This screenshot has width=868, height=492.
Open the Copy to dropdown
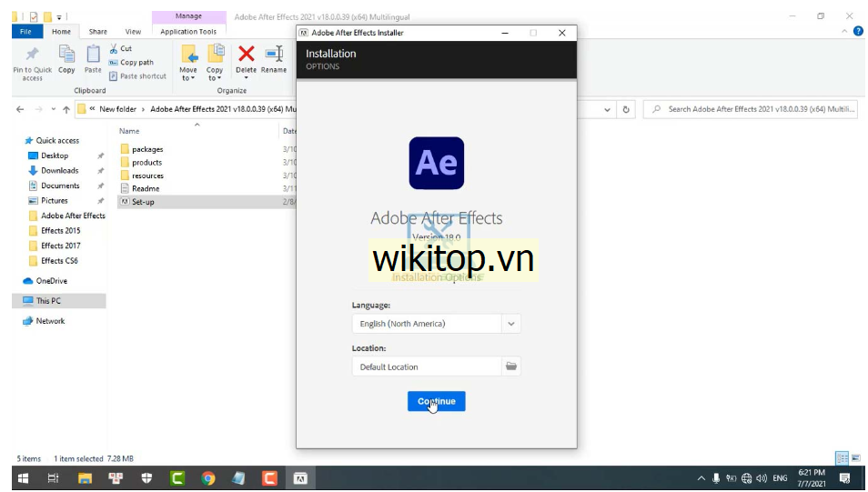click(215, 63)
